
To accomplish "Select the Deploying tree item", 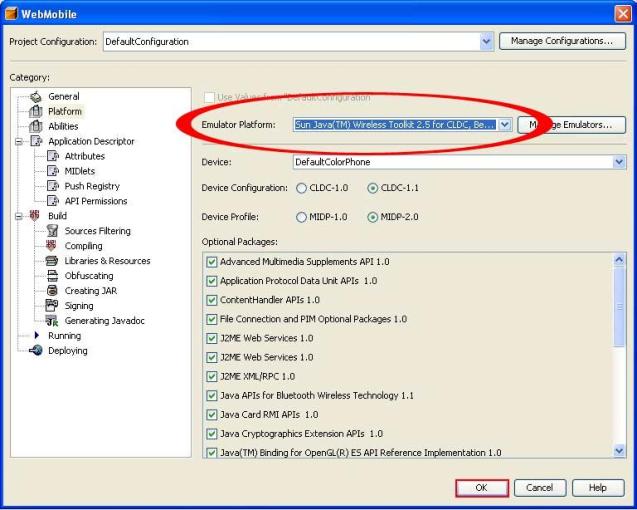I will pyautogui.click(x=67, y=351).
